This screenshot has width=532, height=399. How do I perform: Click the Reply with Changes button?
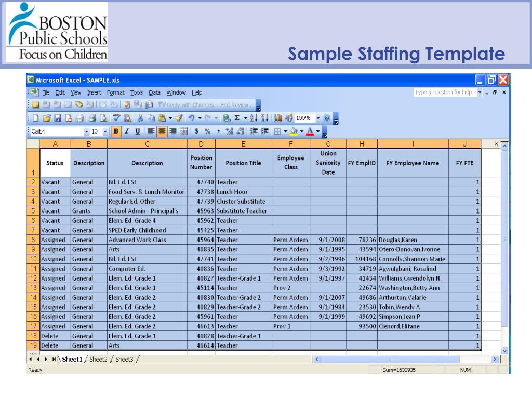point(188,105)
